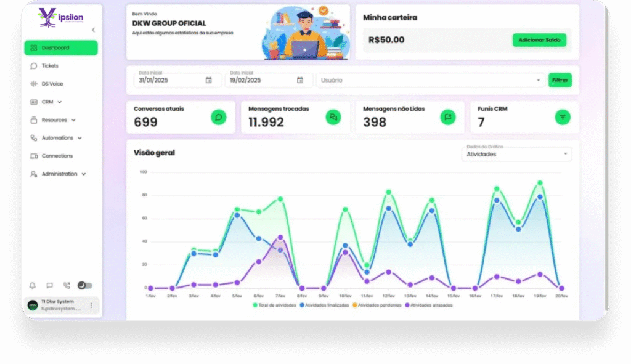Toggle dark mode switch
Screen dimensions: 631x364
click(x=85, y=286)
